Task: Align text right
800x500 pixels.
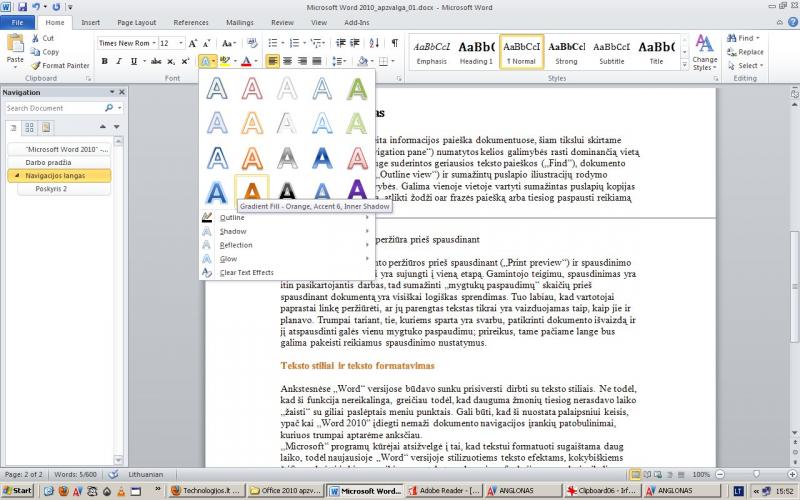Action: pyautogui.click(x=303, y=61)
